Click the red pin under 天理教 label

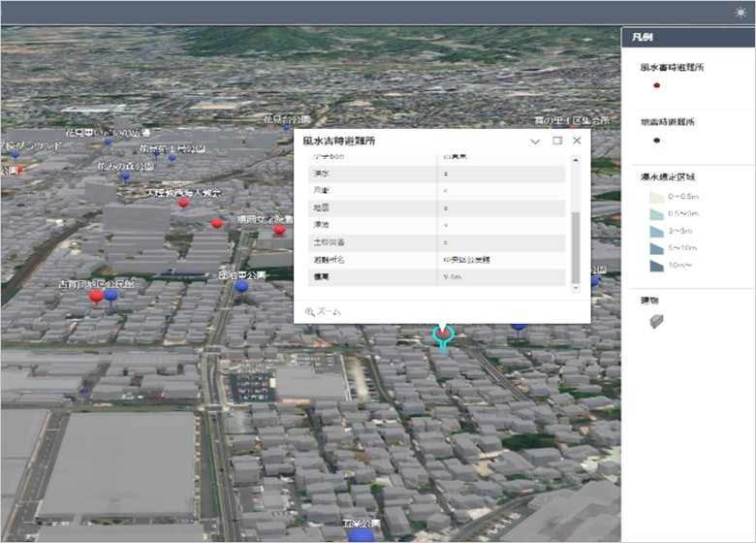pos(183,204)
